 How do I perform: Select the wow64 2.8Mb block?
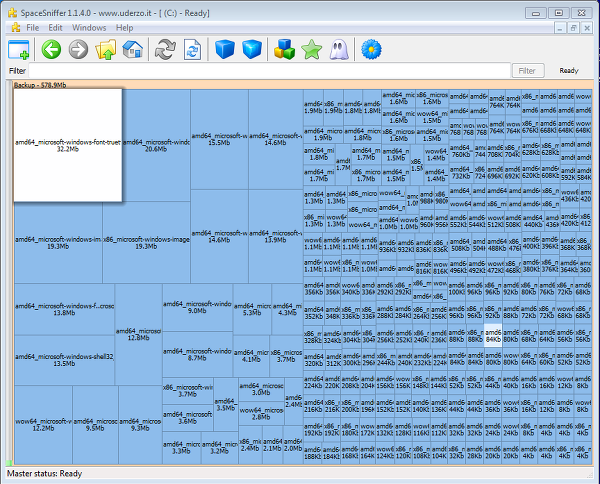(261, 413)
